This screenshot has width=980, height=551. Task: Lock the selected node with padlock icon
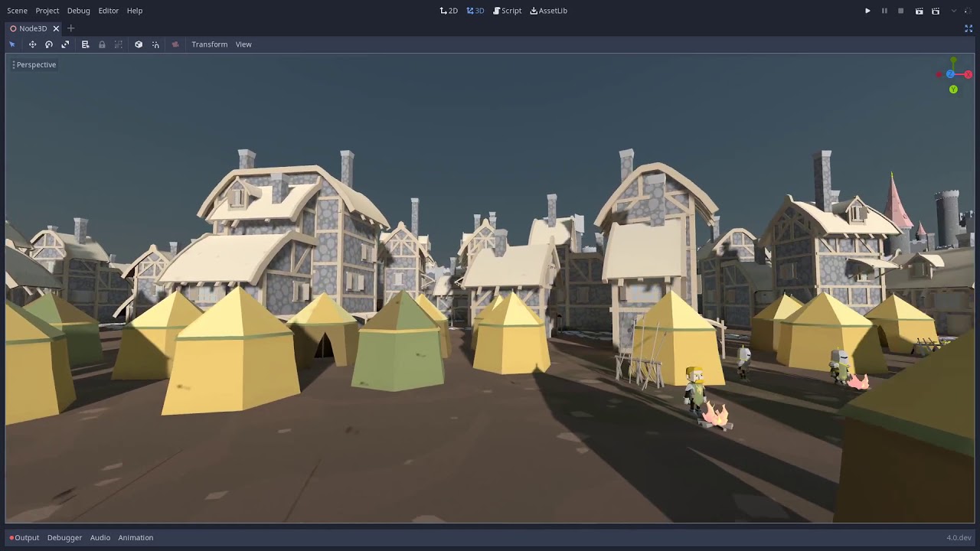pyautogui.click(x=102, y=44)
